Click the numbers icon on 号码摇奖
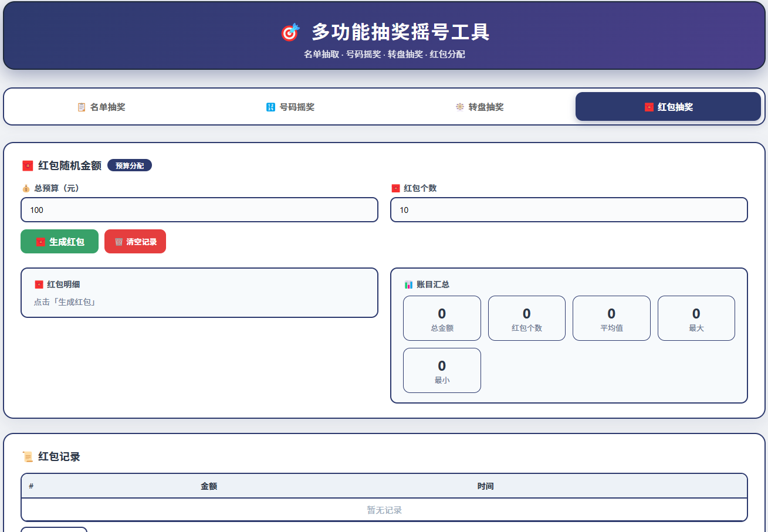Image resolution: width=768 pixels, height=532 pixels. pyautogui.click(x=270, y=107)
